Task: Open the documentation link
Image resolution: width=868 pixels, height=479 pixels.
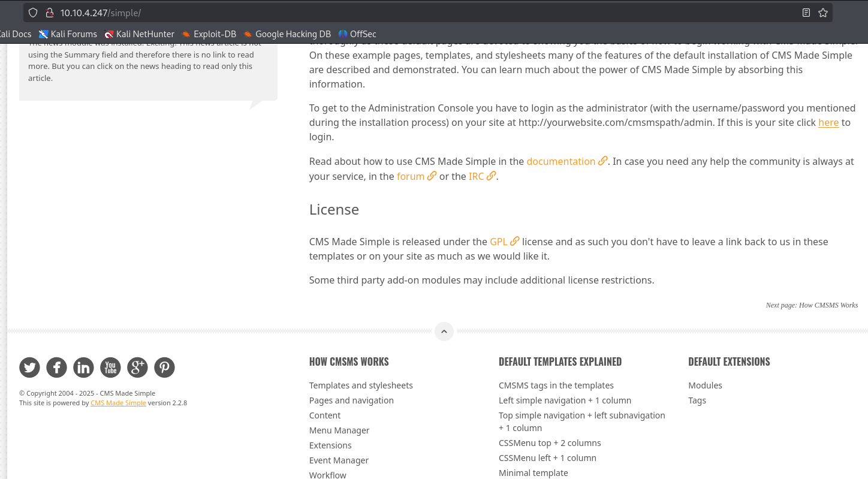Action: tap(560, 161)
